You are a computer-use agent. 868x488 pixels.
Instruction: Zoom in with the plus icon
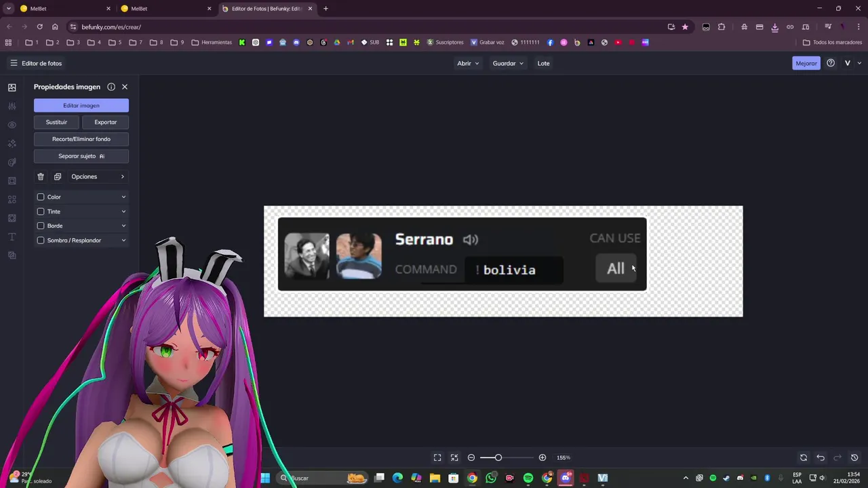click(x=542, y=457)
